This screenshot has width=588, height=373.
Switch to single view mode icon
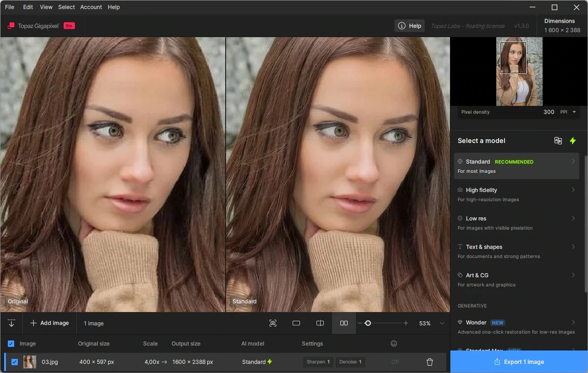(296, 323)
